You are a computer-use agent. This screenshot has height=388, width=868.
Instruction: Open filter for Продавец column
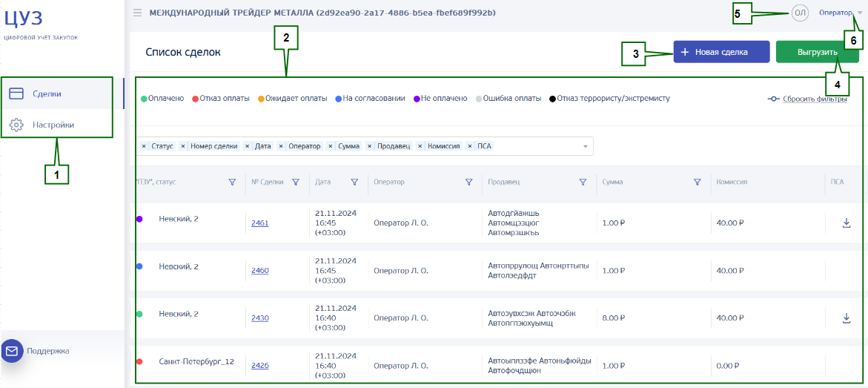coord(583,182)
